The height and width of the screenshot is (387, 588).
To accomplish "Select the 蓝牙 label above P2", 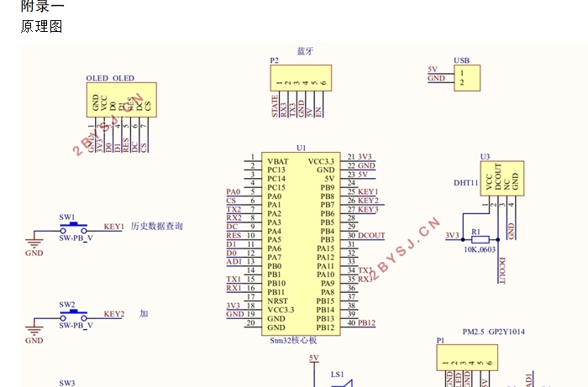I will point(305,51).
